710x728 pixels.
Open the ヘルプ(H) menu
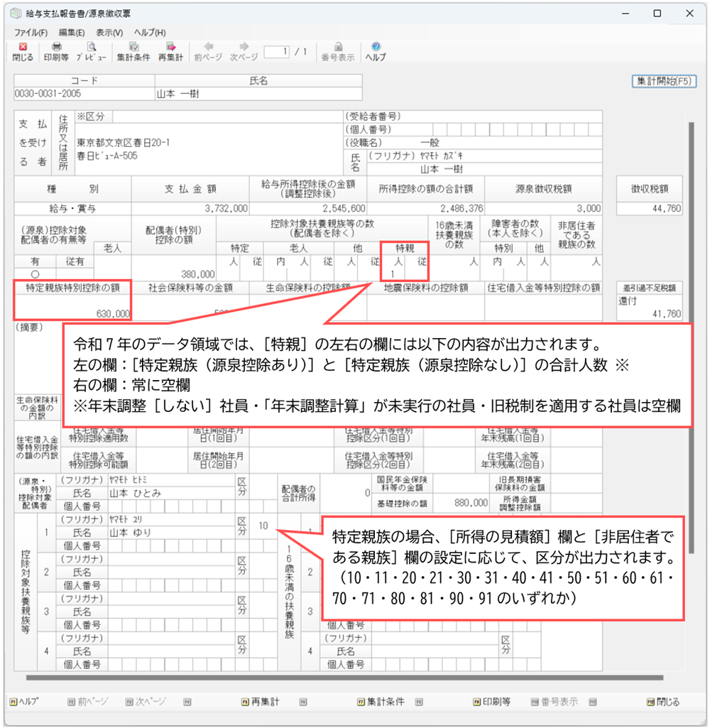coord(150,33)
